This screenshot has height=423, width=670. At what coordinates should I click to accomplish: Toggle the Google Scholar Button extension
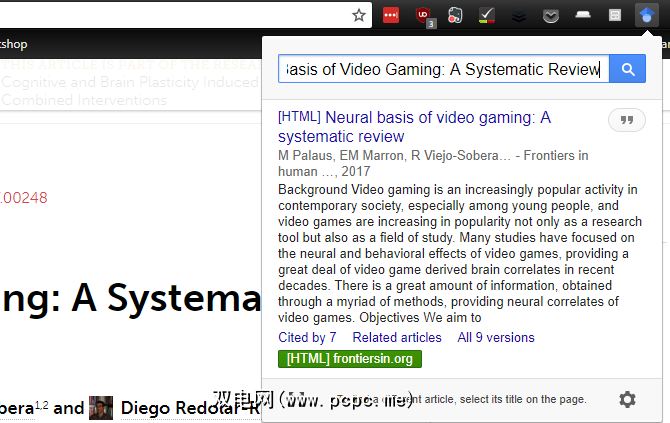tap(647, 15)
